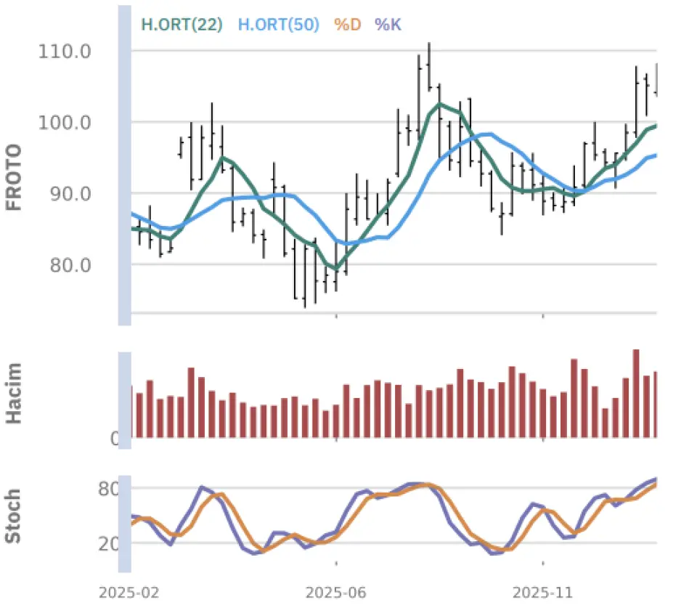Click the 2025-11 date label
This screenshot has width=697, height=616.
click(542, 593)
